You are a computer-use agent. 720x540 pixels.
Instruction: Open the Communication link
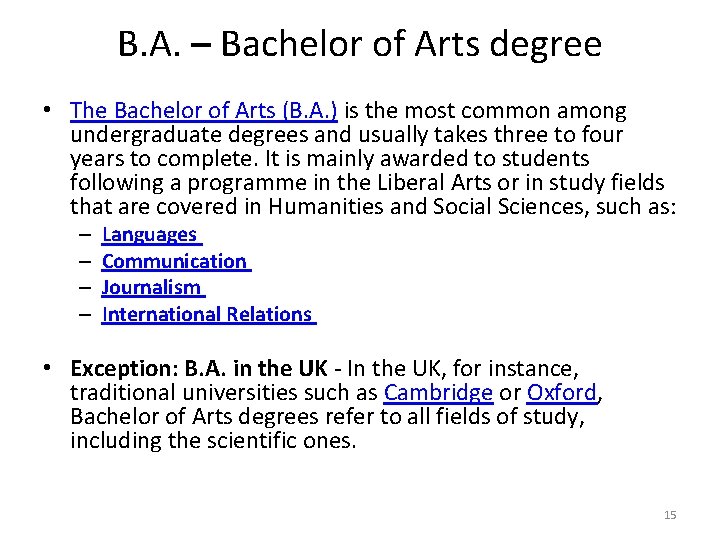174,262
